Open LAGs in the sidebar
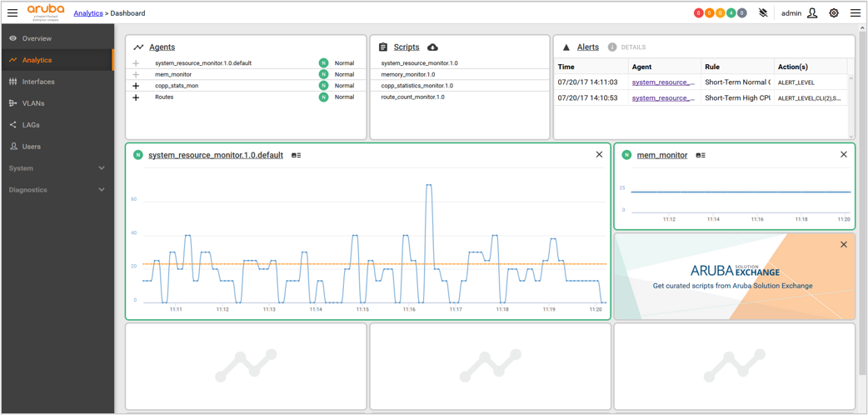Screen dimensions: 868x415 (x=57, y=125)
